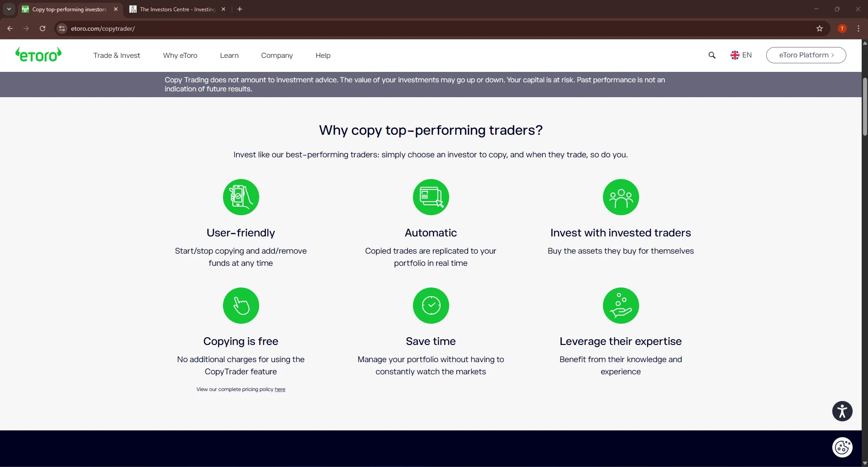Viewport: 868px width, 467px height.
Task: Click the User-friendly phone icon
Action: [x=241, y=197]
